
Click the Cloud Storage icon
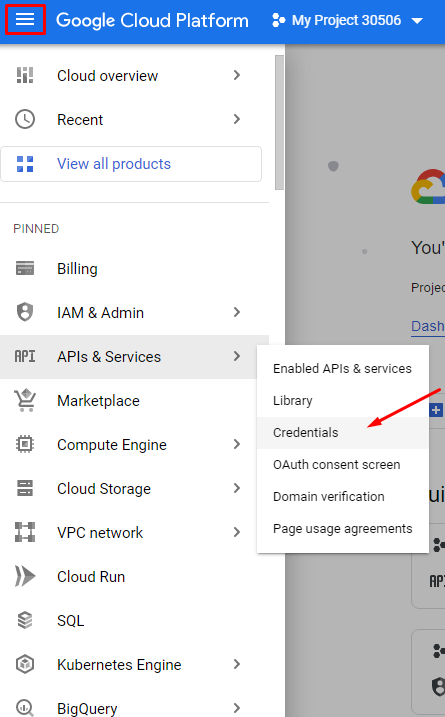(25, 488)
